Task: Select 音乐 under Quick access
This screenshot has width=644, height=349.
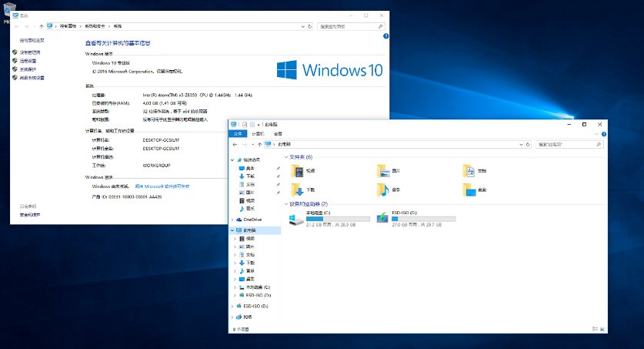Action: [250, 209]
